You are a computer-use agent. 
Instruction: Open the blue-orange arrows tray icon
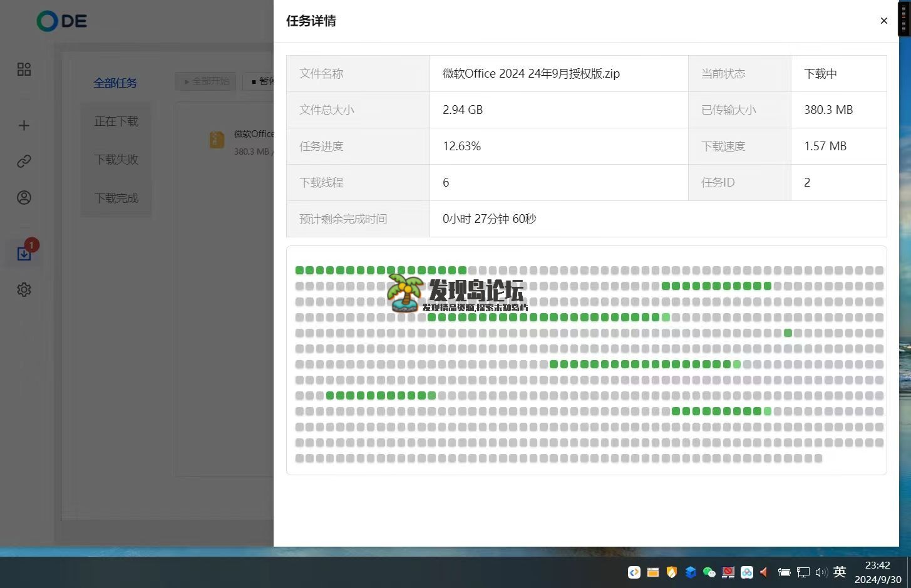coord(634,572)
